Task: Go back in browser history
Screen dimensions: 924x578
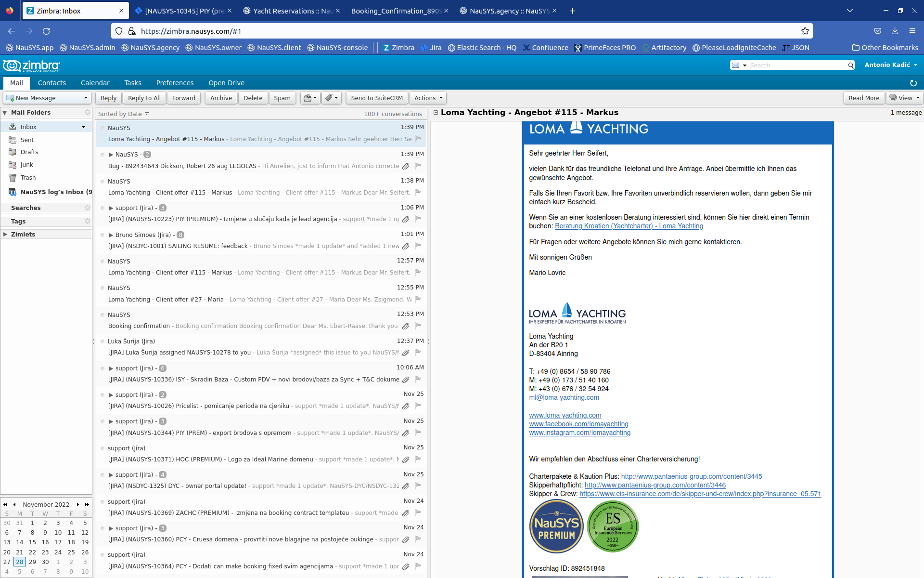Action: 12,31
